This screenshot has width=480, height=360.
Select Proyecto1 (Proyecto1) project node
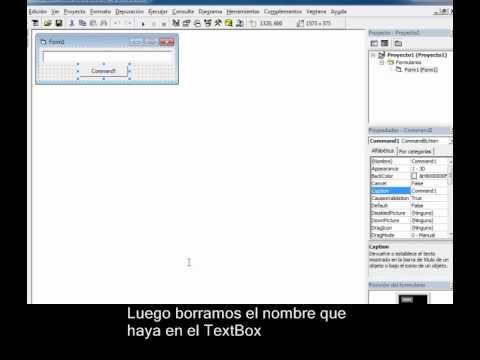coord(417,55)
